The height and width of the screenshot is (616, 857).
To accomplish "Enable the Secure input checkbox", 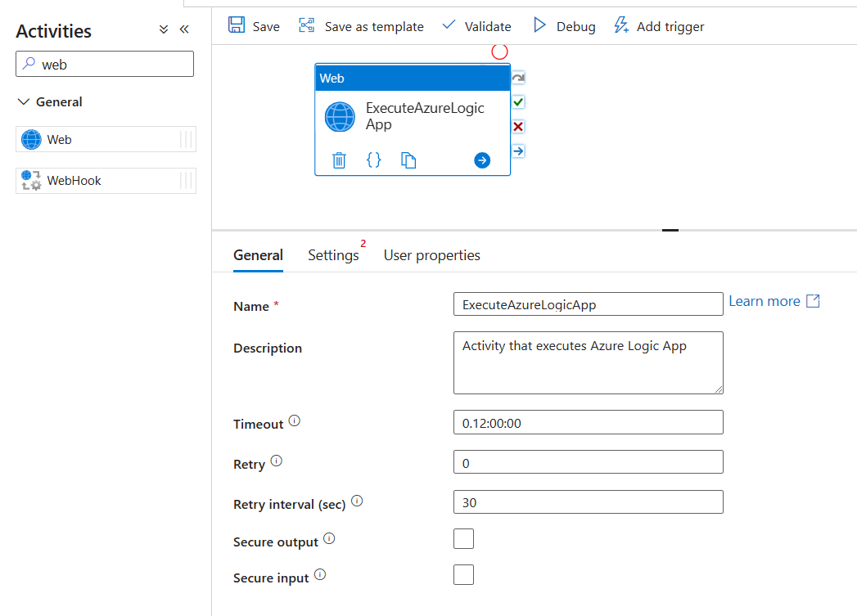I will point(463,575).
